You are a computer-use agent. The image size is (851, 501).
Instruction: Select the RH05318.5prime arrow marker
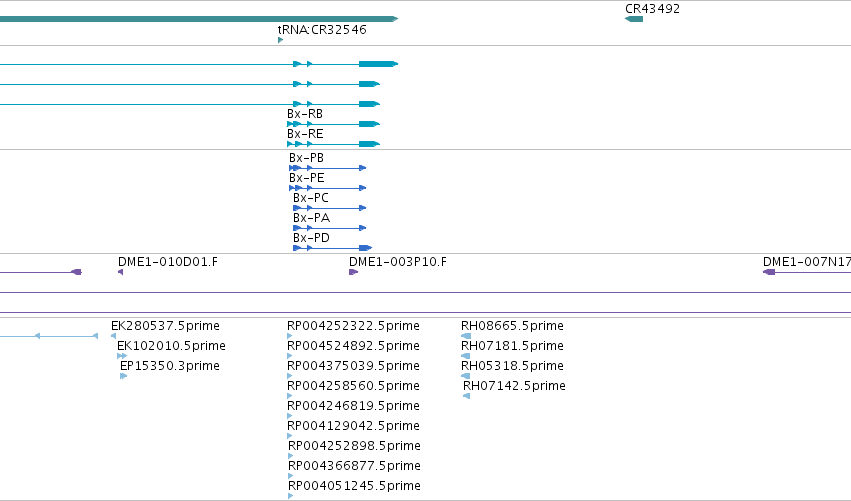(x=465, y=376)
